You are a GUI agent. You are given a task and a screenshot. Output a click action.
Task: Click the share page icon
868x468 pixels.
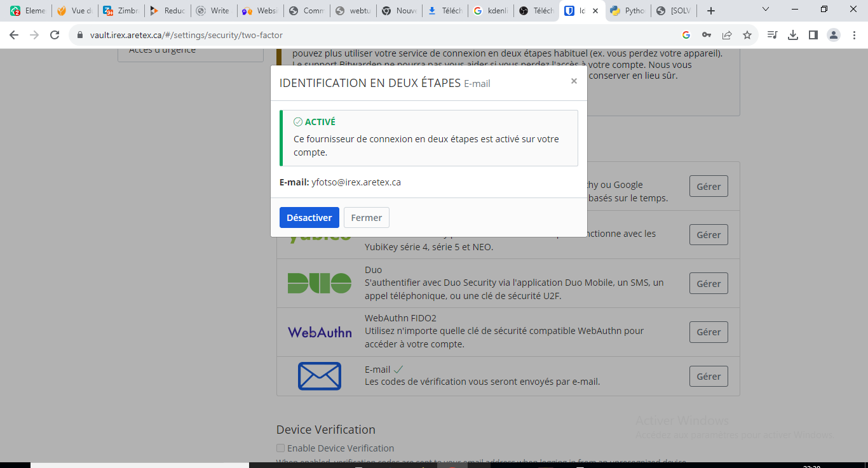pyautogui.click(x=727, y=35)
